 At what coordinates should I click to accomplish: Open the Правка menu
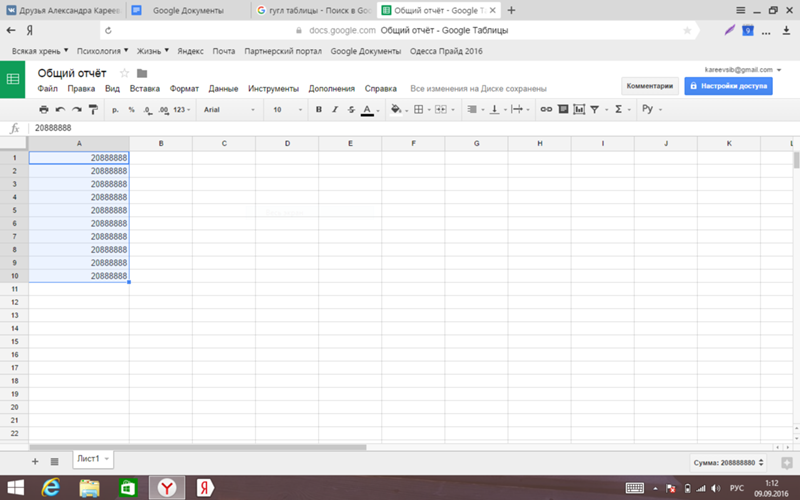pyautogui.click(x=81, y=88)
